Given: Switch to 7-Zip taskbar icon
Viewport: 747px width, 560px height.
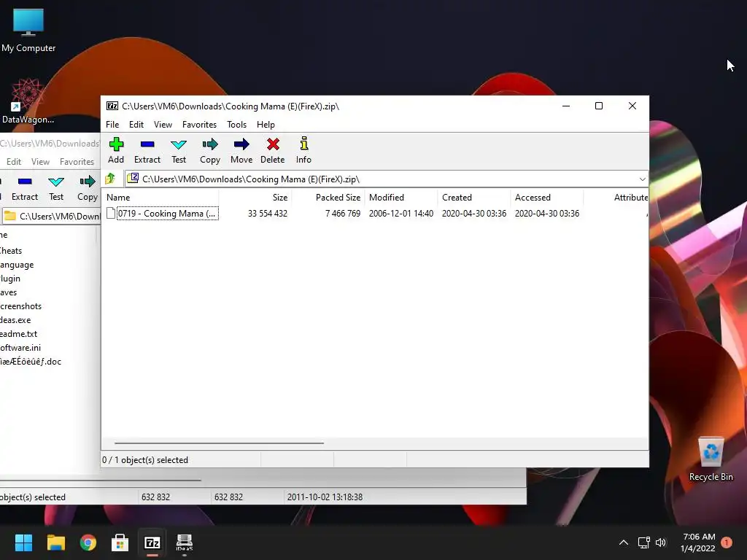Looking at the screenshot, I should point(152,542).
